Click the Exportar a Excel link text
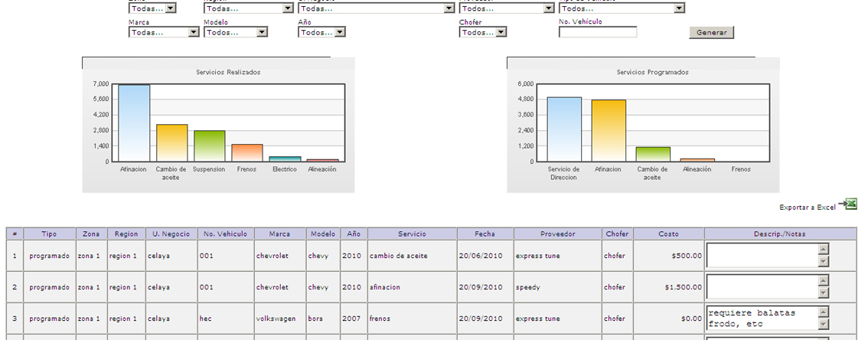This screenshot has height=340, width=868. tap(807, 208)
